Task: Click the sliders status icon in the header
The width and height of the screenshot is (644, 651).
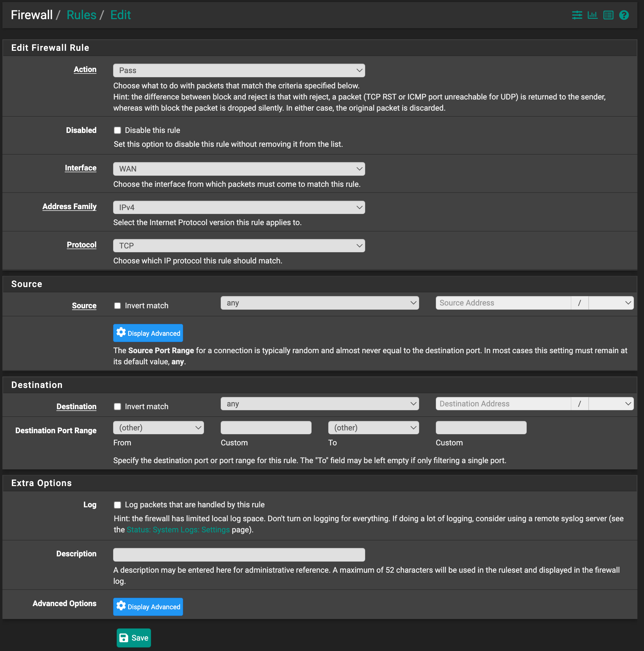Action: click(x=577, y=15)
